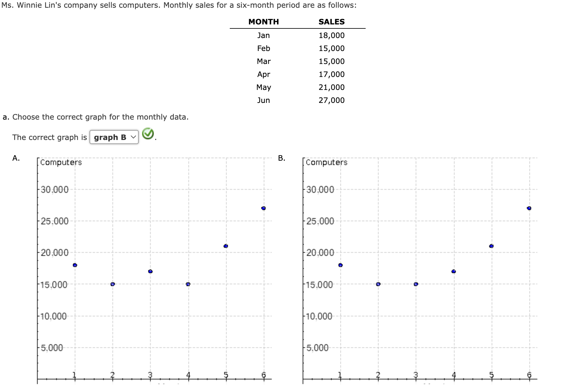Click graph A month 4 data point
Image resolution: width=588 pixels, height=385 pixels.
point(188,284)
